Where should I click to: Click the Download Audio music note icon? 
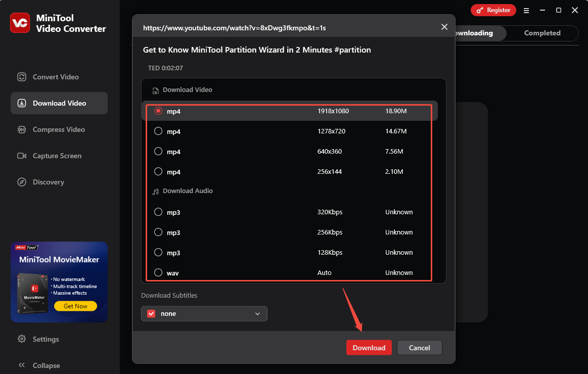point(155,192)
